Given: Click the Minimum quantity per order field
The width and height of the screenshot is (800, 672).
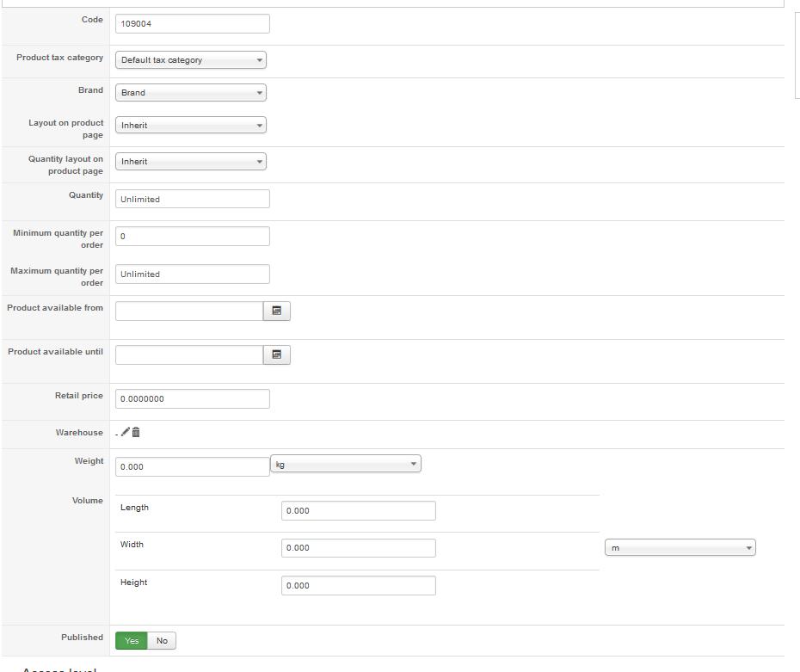Looking at the screenshot, I should pyautogui.click(x=192, y=237).
